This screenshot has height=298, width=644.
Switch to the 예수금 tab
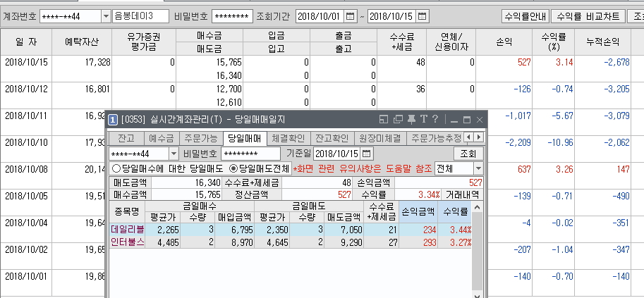pyautogui.click(x=159, y=137)
